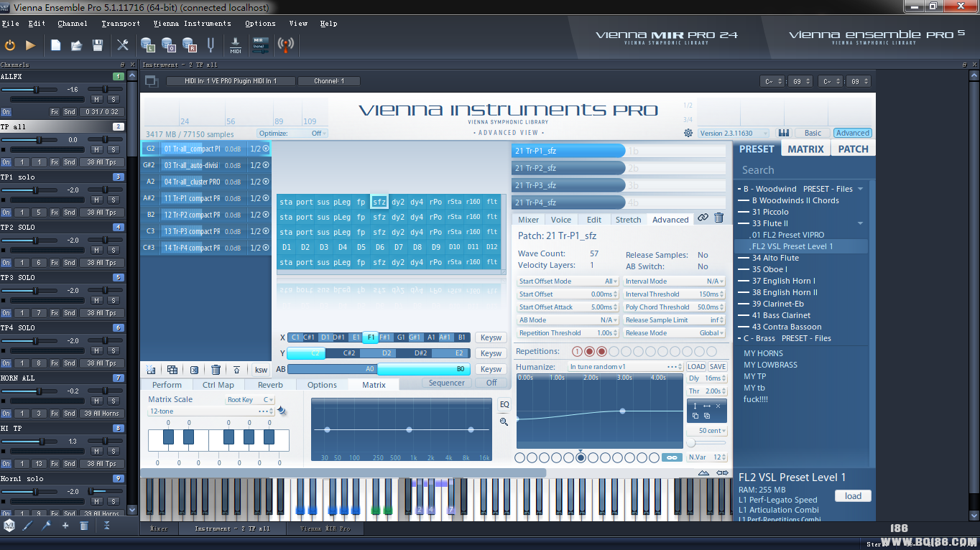Switch to Basic view button
980x550 pixels.
coord(813,133)
